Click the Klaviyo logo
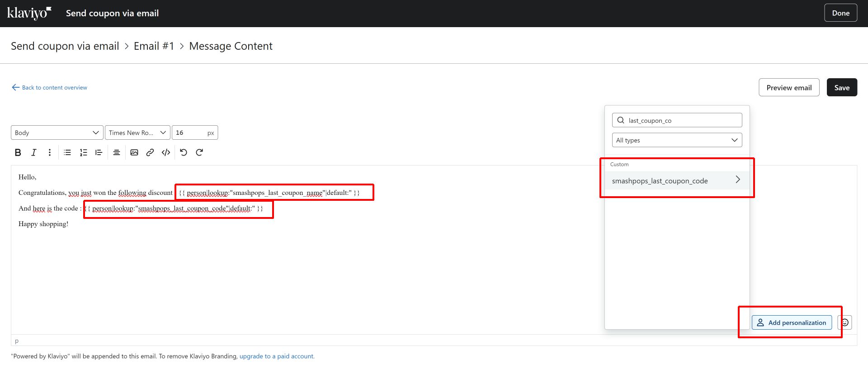 click(29, 13)
